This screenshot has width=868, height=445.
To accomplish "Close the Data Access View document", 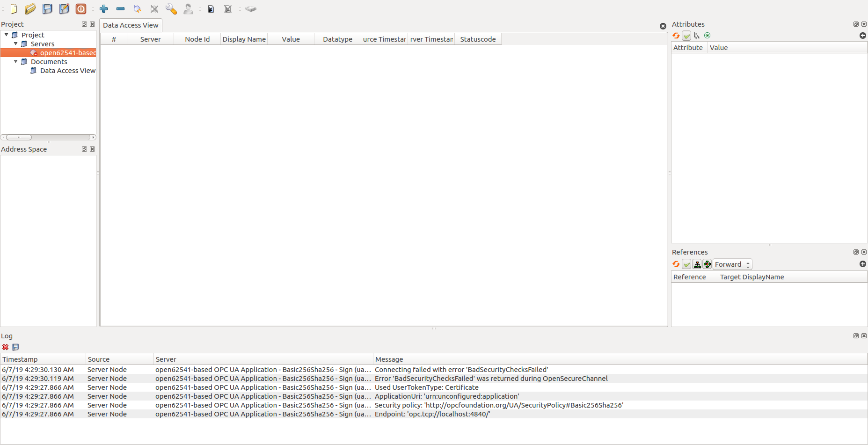I will click(663, 26).
